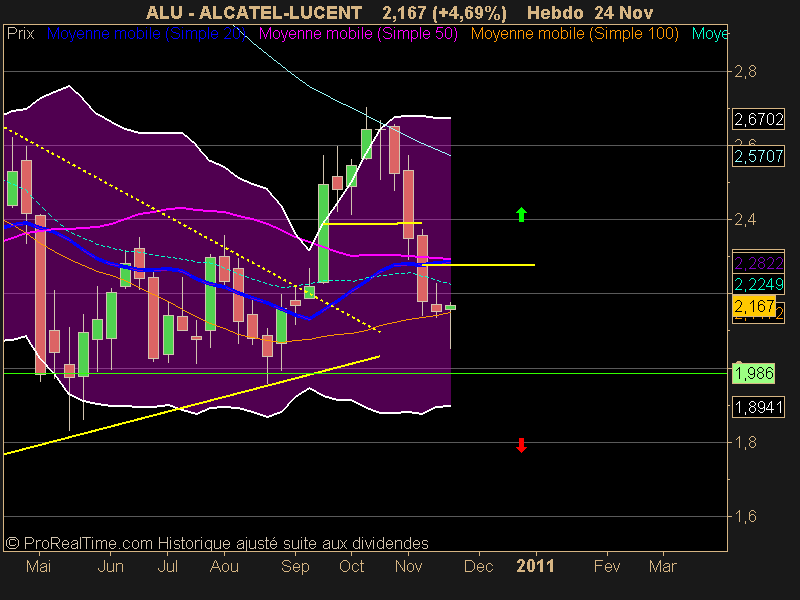Click the 2,167 (+4,69%) quote in title
Viewport: 800px width, 600px height.
tap(444, 12)
